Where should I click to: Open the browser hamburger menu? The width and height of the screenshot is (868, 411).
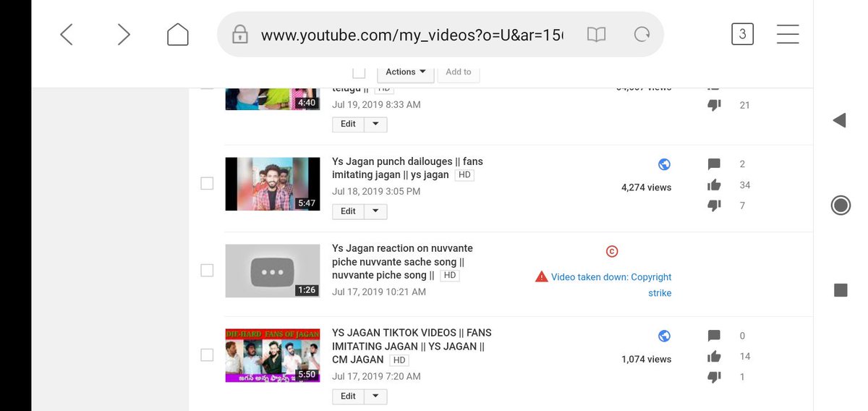tap(788, 34)
